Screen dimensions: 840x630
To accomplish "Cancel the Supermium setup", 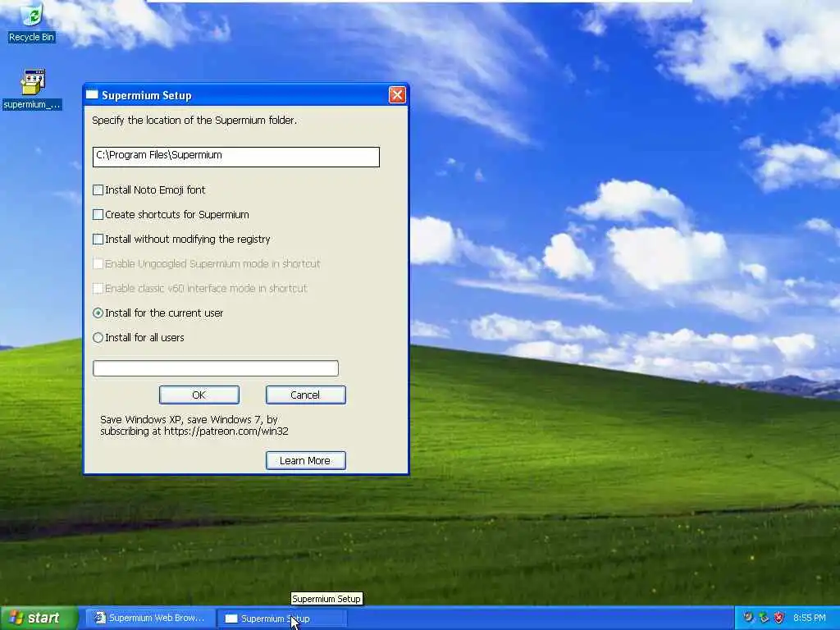I will click(305, 395).
